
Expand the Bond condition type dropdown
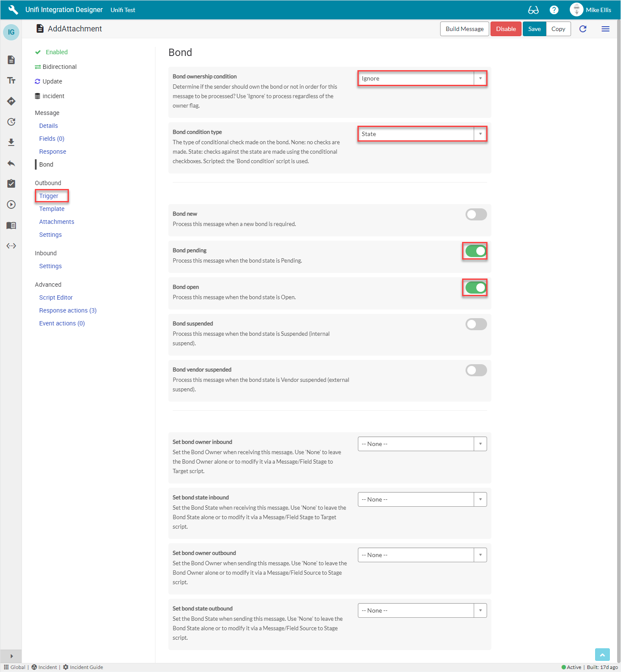[422, 134]
